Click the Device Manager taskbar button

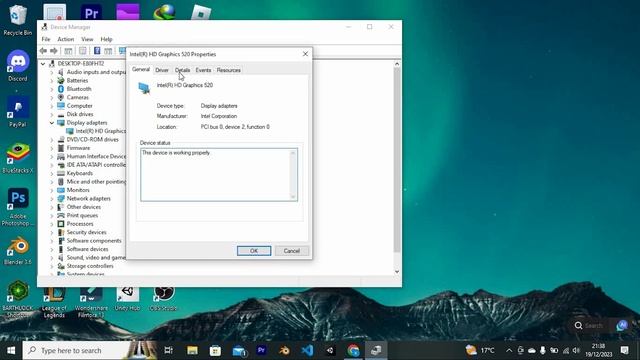(376, 350)
